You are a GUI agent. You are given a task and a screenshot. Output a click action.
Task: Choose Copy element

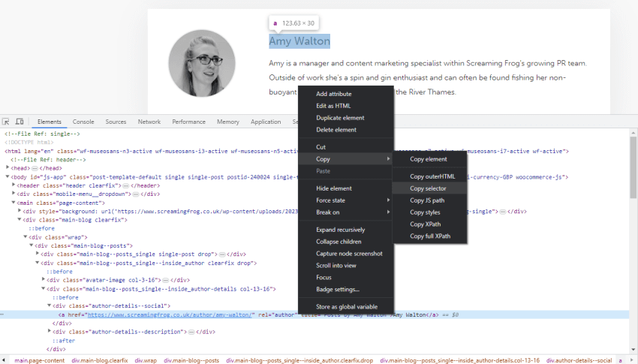[429, 159]
